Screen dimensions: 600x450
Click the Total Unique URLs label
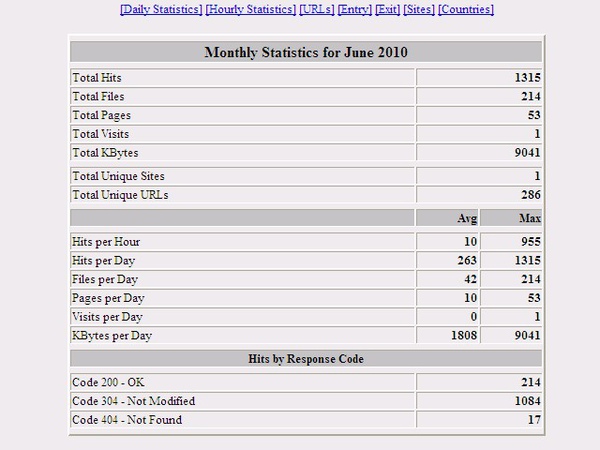(120, 195)
